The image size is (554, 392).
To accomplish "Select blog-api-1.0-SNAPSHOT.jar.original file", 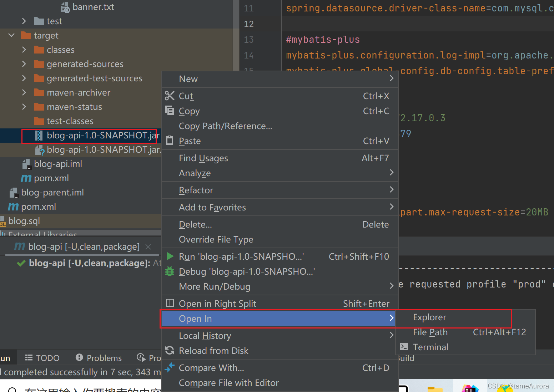I will click(81, 149).
